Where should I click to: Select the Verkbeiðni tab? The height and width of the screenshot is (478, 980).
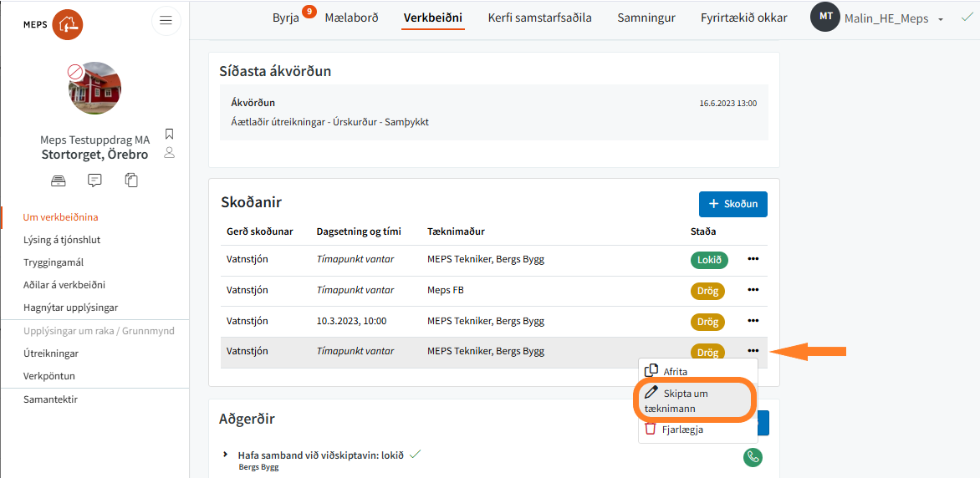pos(433,18)
